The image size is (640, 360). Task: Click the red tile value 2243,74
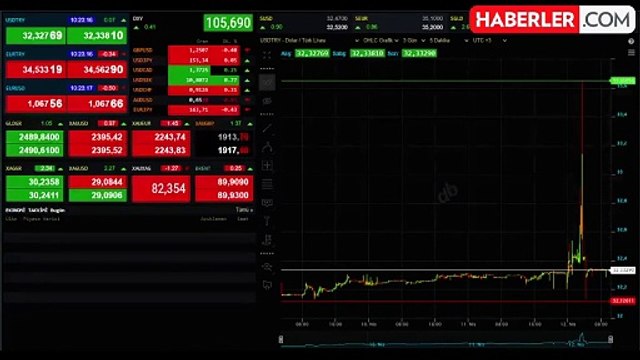click(161, 137)
